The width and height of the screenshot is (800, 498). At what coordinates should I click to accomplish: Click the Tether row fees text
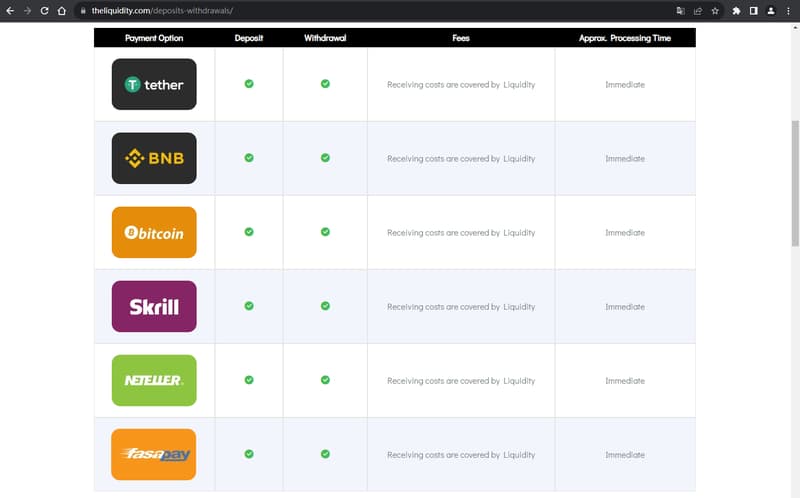point(461,85)
